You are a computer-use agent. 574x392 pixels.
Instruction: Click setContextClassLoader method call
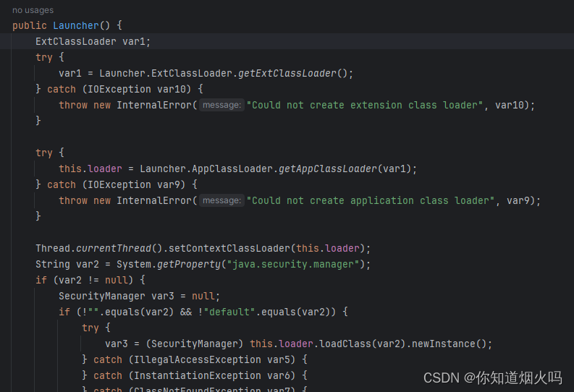pyautogui.click(x=229, y=248)
